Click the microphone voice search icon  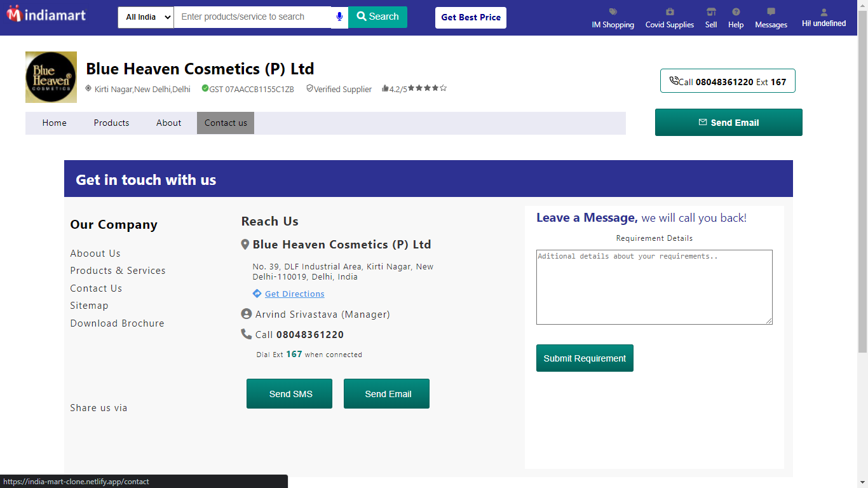339,17
